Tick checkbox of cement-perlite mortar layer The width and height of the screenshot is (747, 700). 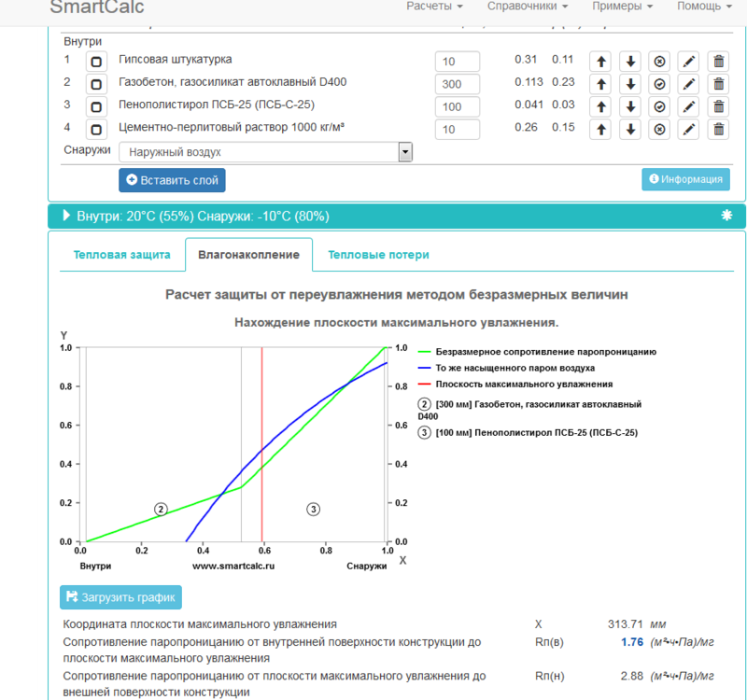(96, 129)
